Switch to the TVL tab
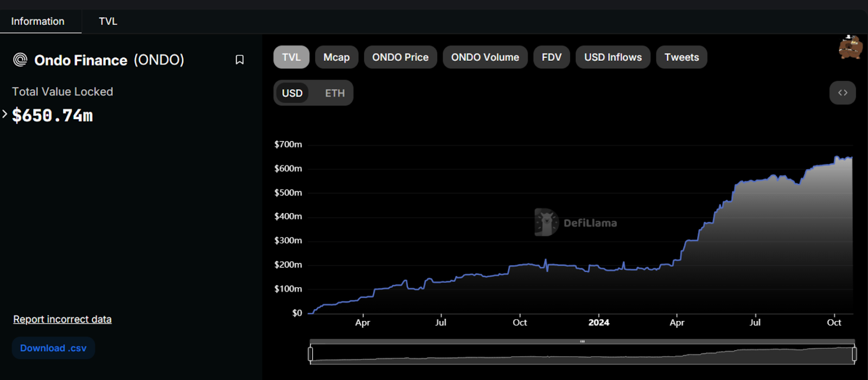868x380 pixels. click(x=108, y=21)
